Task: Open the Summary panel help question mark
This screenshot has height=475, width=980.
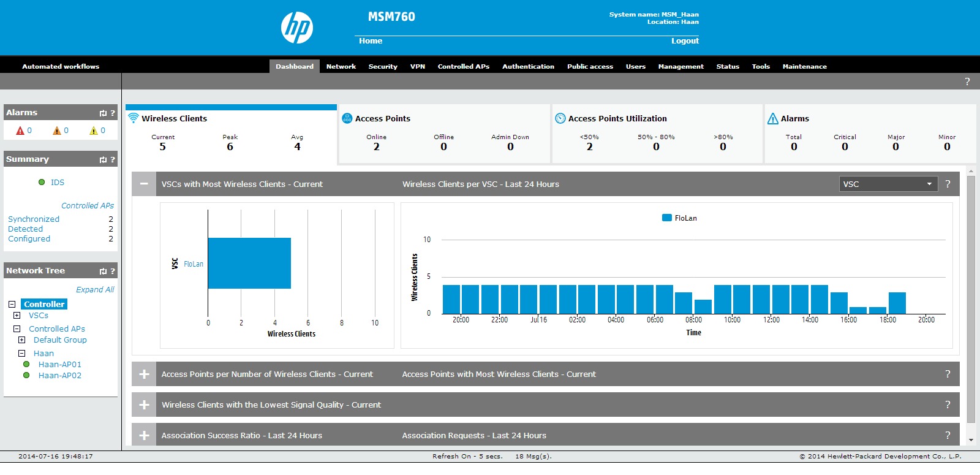Action: tap(112, 159)
